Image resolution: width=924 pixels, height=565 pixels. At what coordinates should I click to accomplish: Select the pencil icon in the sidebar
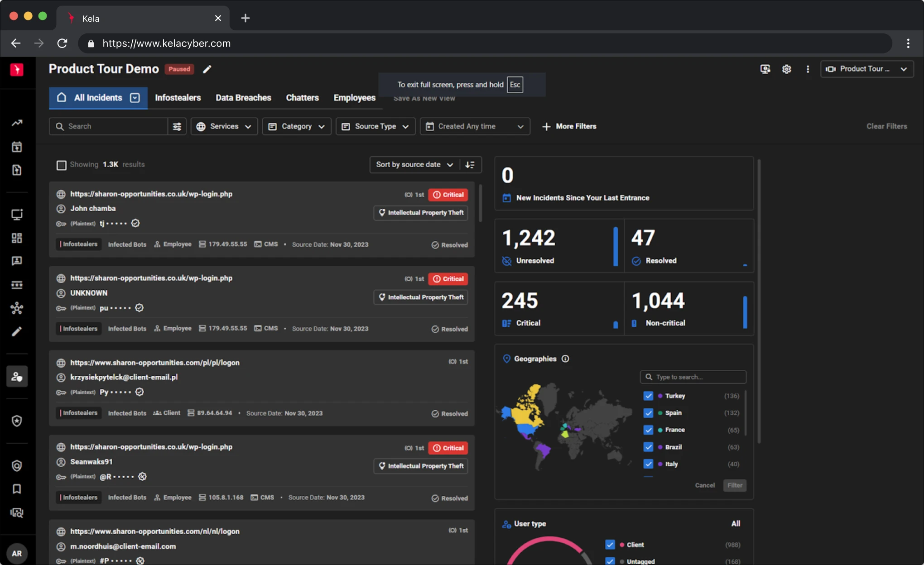point(17,331)
